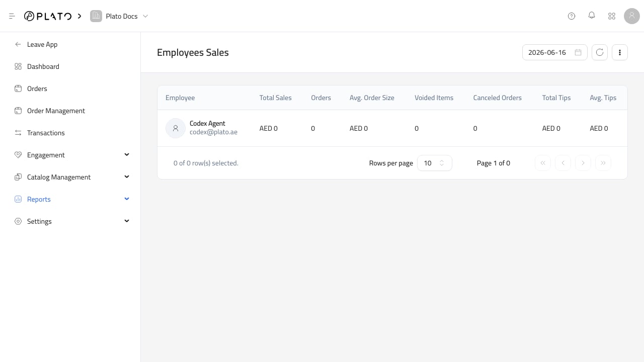The image size is (644, 362).
Task: Open the three-dot more options menu
Action: (x=620, y=52)
